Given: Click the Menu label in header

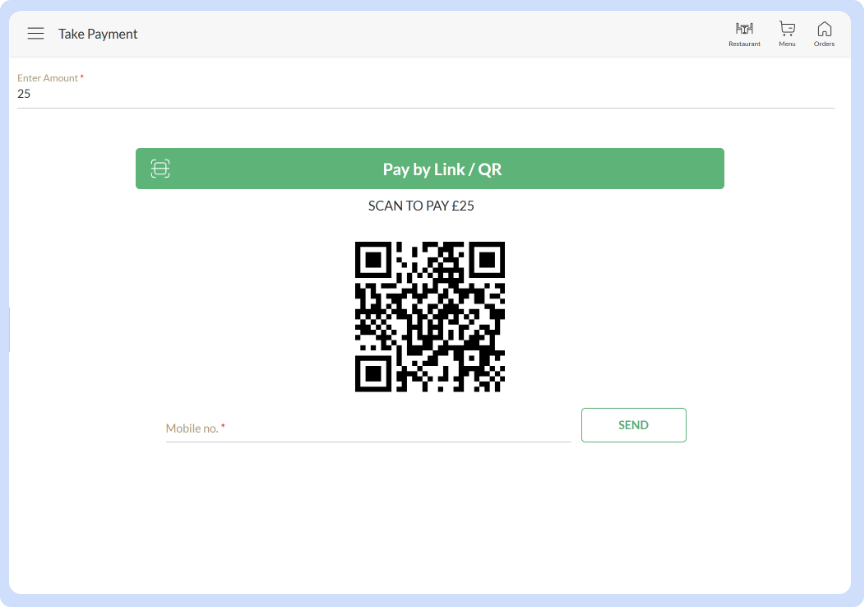Looking at the screenshot, I should pyautogui.click(x=787, y=44).
